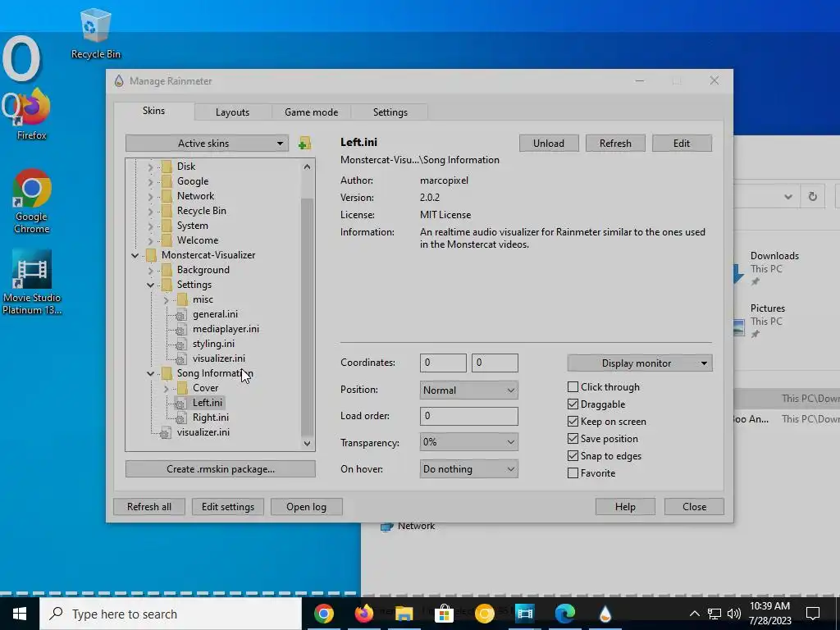Click Downloads in File Explorer window
The image size is (840, 630).
tap(774, 256)
